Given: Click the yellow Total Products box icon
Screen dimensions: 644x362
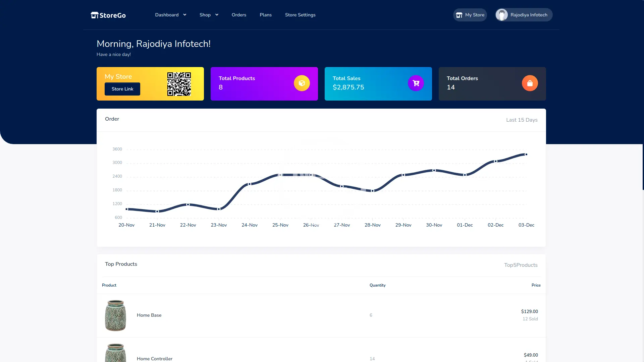Looking at the screenshot, I should tap(302, 83).
